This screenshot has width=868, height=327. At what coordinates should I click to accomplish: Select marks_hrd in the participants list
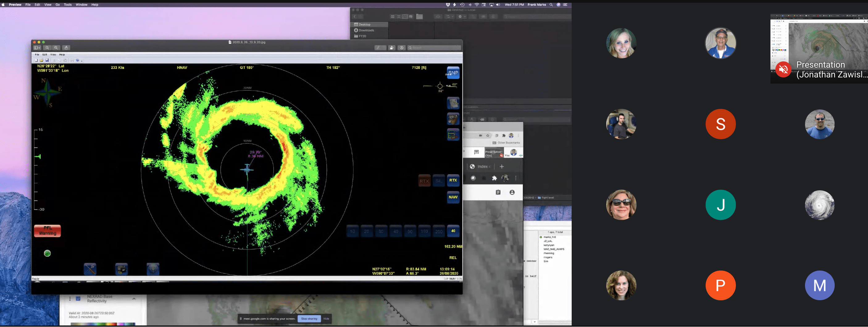click(x=549, y=238)
